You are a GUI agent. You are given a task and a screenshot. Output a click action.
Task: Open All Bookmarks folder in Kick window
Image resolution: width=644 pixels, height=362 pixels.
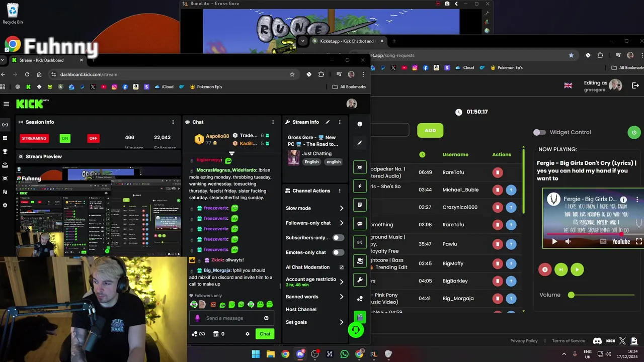pyautogui.click(x=349, y=87)
